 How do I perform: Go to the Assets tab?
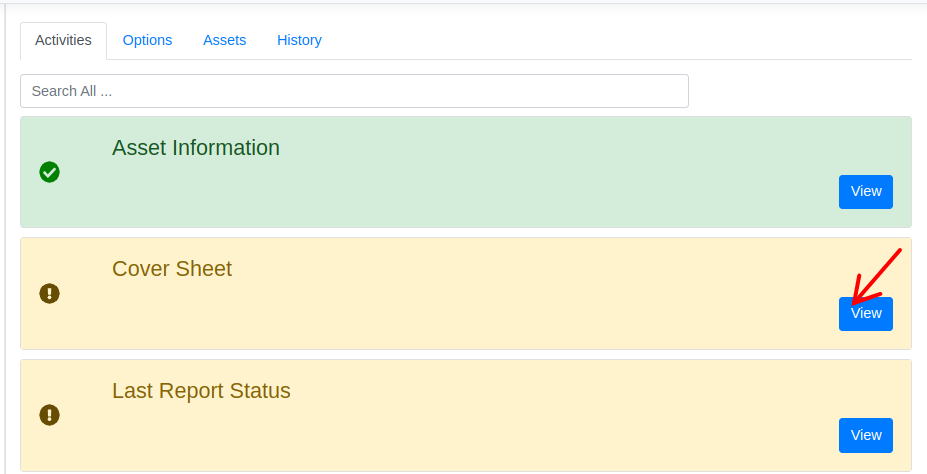[225, 40]
